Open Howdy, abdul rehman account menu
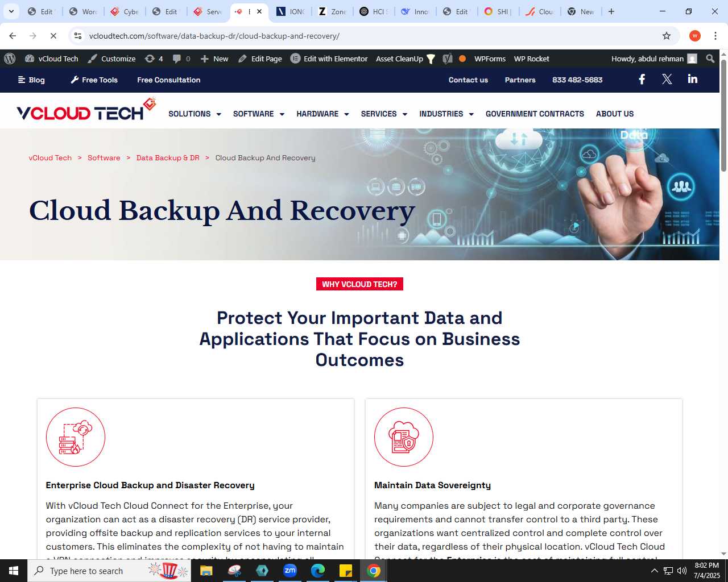The height and width of the screenshot is (582, 728). (654, 59)
